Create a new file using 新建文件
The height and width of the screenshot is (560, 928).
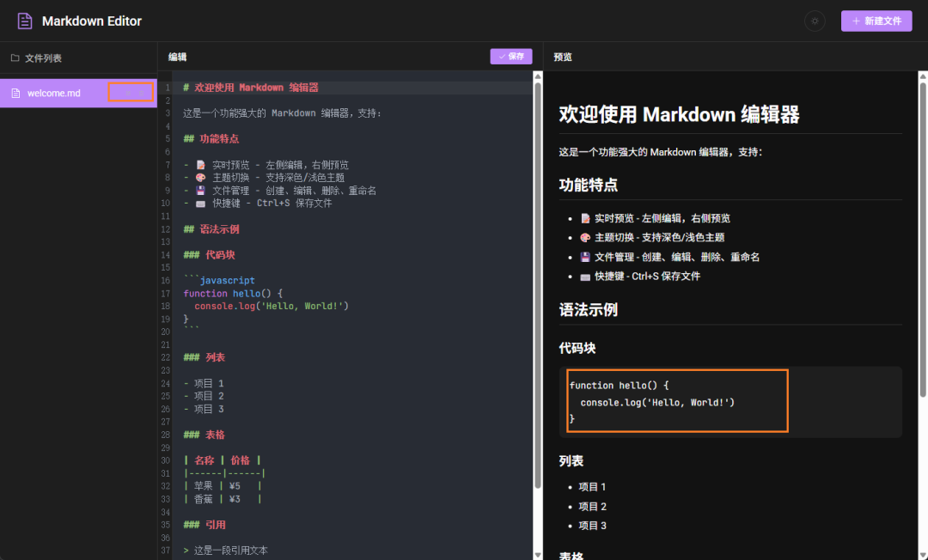coord(876,21)
